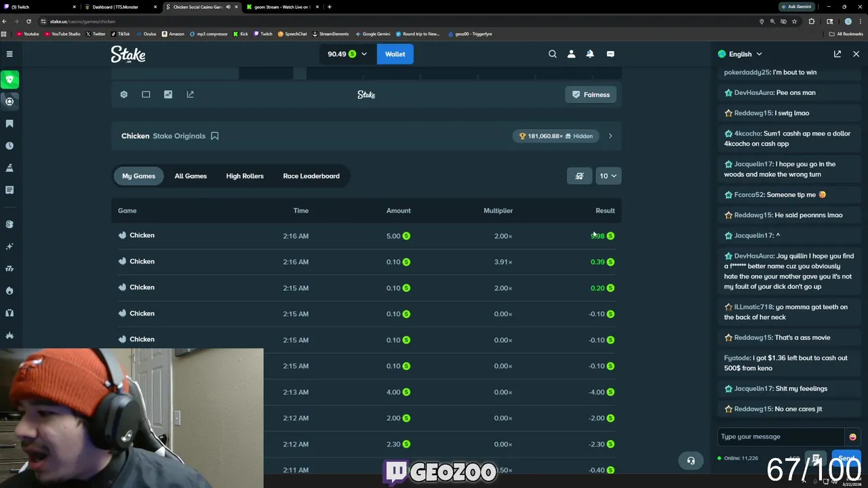Switch to the Twitch browser tab
This screenshot has width=868, height=488.
(x=39, y=7)
